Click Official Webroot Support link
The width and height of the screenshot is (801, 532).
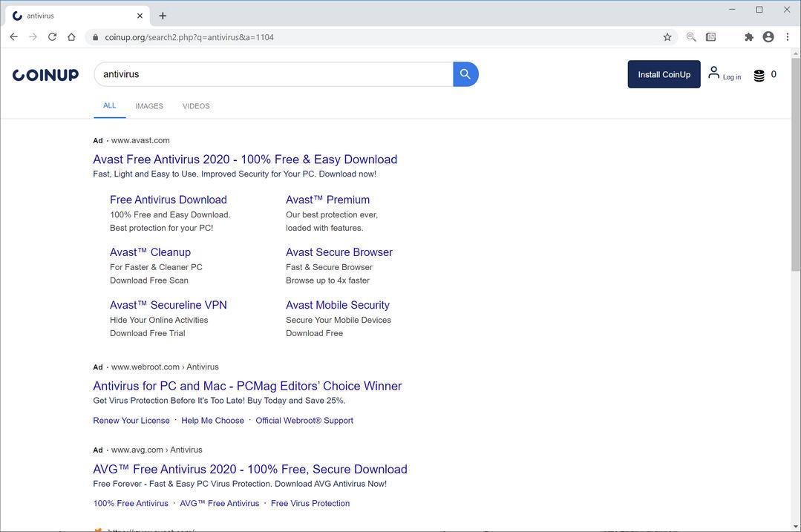click(x=304, y=420)
